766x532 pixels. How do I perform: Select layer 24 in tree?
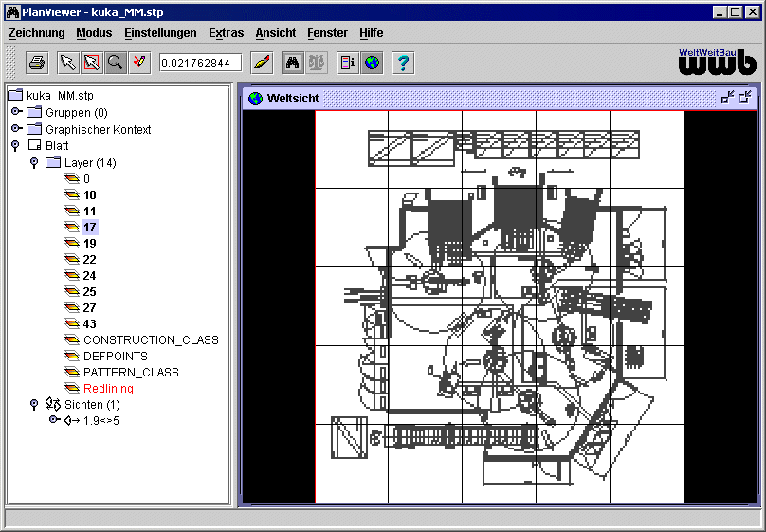[x=89, y=276]
